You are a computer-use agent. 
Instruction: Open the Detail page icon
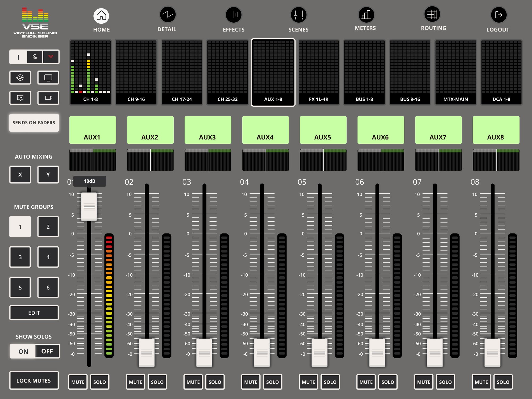tap(167, 15)
